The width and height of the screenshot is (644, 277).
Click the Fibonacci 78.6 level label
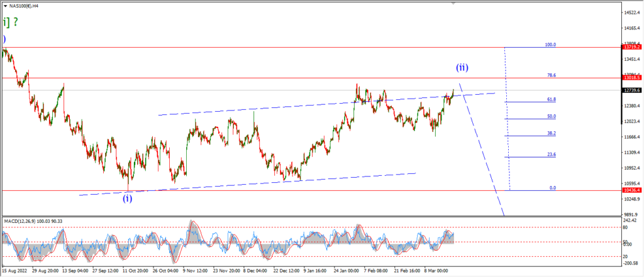[552, 75]
